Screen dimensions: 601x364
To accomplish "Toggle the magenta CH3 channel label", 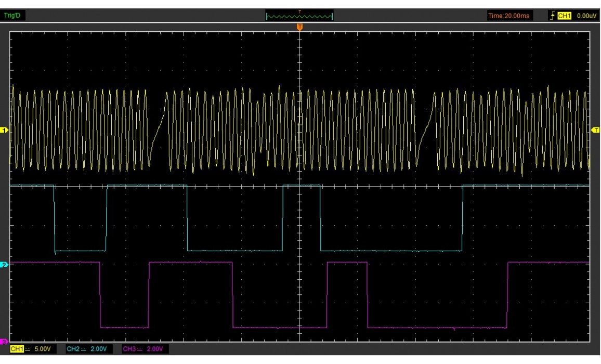I will (129, 349).
